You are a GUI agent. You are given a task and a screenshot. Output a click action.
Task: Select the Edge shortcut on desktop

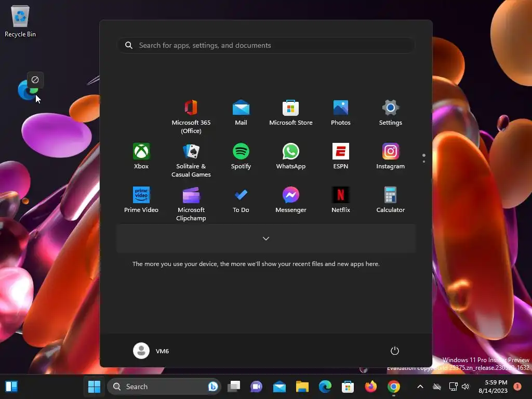(x=28, y=90)
